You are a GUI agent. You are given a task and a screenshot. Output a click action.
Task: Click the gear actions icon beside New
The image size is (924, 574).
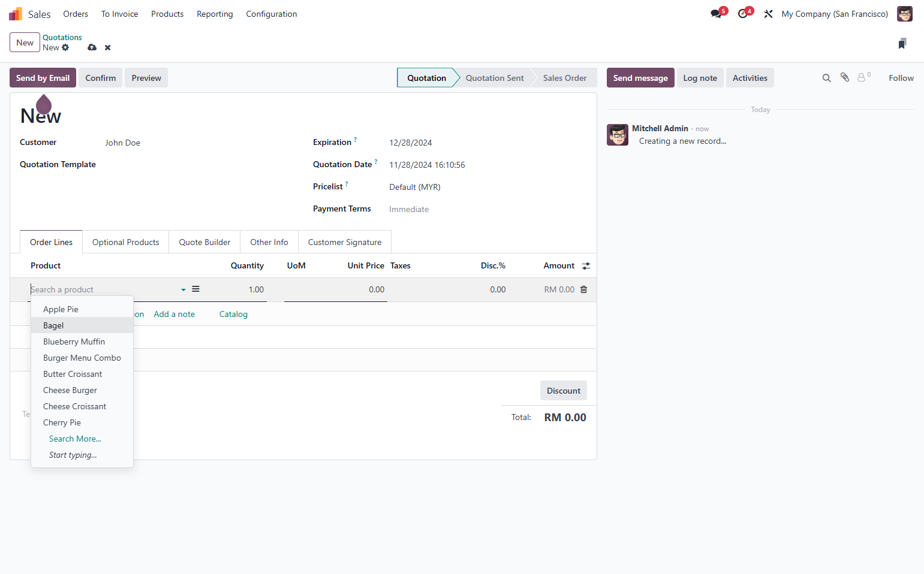tap(65, 47)
